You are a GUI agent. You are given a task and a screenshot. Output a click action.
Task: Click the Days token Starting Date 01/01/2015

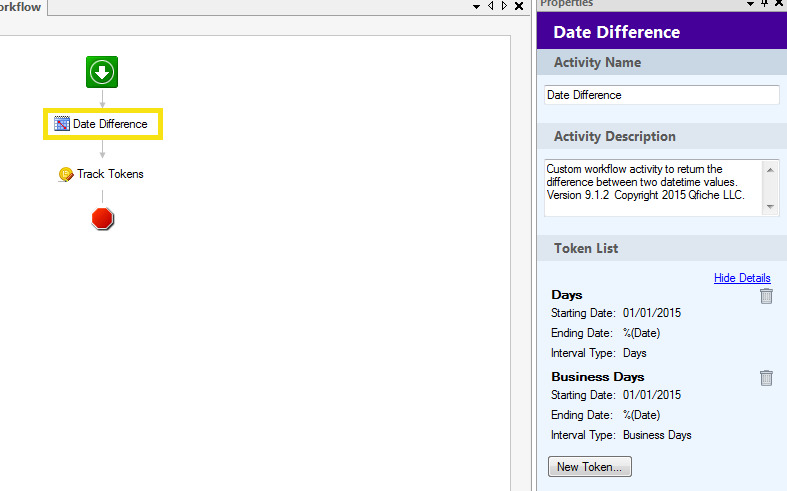click(x=652, y=313)
